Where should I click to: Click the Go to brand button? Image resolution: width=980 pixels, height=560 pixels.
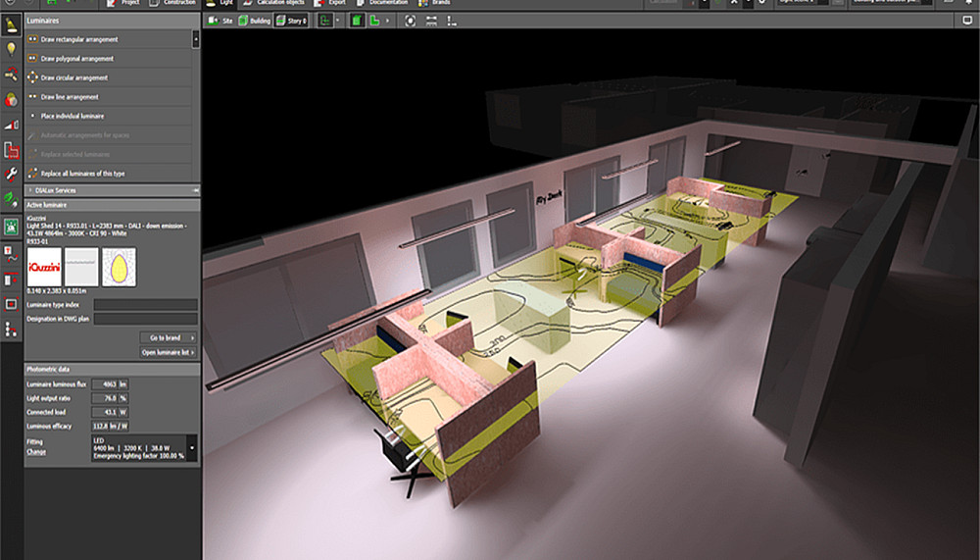tap(169, 338)
